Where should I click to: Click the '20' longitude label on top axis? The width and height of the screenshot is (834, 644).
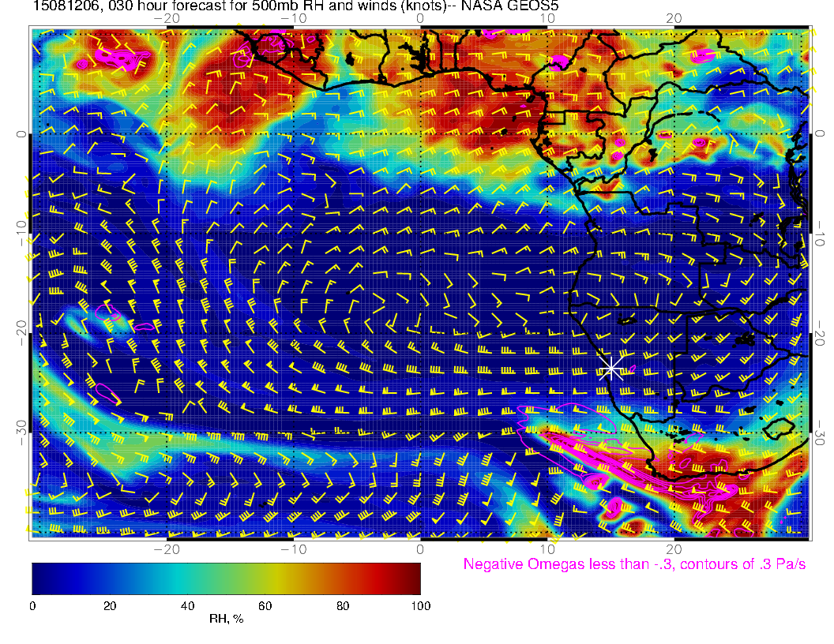674,19
